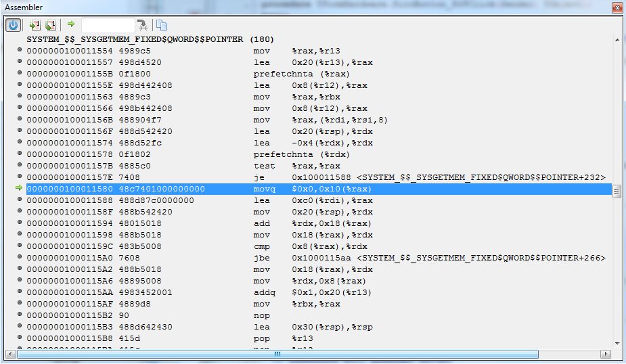Toggle breakpoint dot on the nop instruction line
This screenshot has width=626, height=364.
[x=20, y=315]
